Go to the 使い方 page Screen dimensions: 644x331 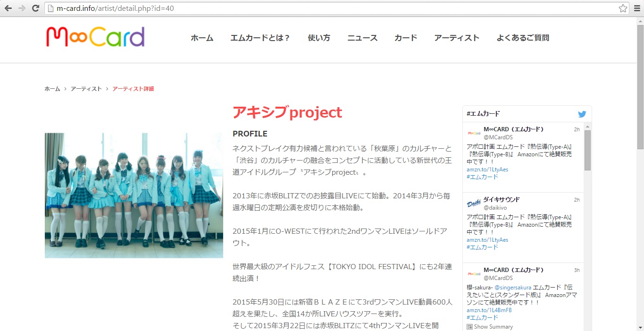(319, 38)
